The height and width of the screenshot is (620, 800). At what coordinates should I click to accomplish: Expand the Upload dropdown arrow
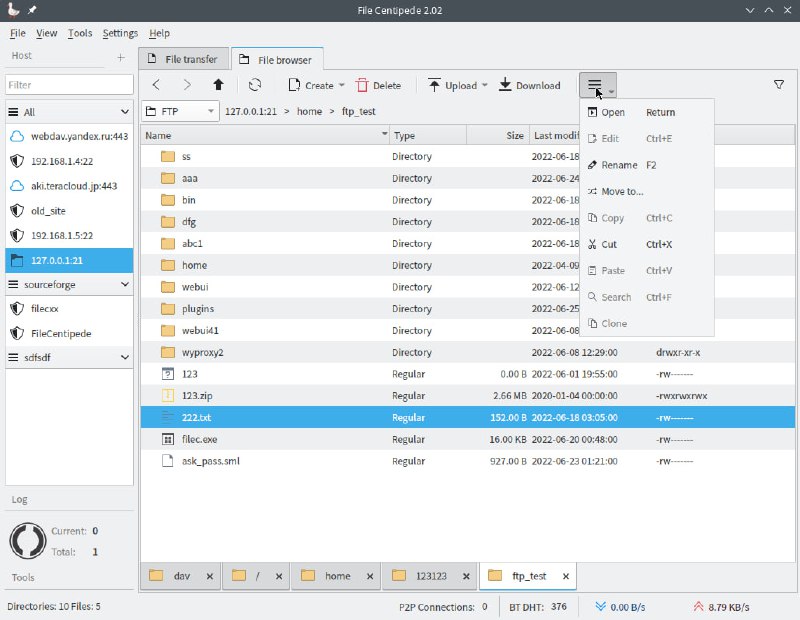coord(485,86)
